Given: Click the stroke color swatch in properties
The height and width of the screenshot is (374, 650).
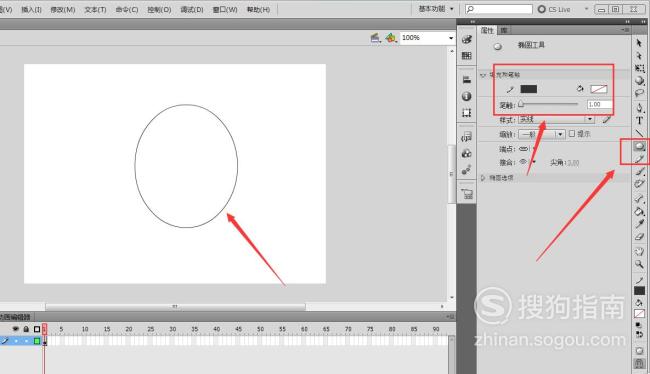Looking at the screenshot, I should [529, 89].
